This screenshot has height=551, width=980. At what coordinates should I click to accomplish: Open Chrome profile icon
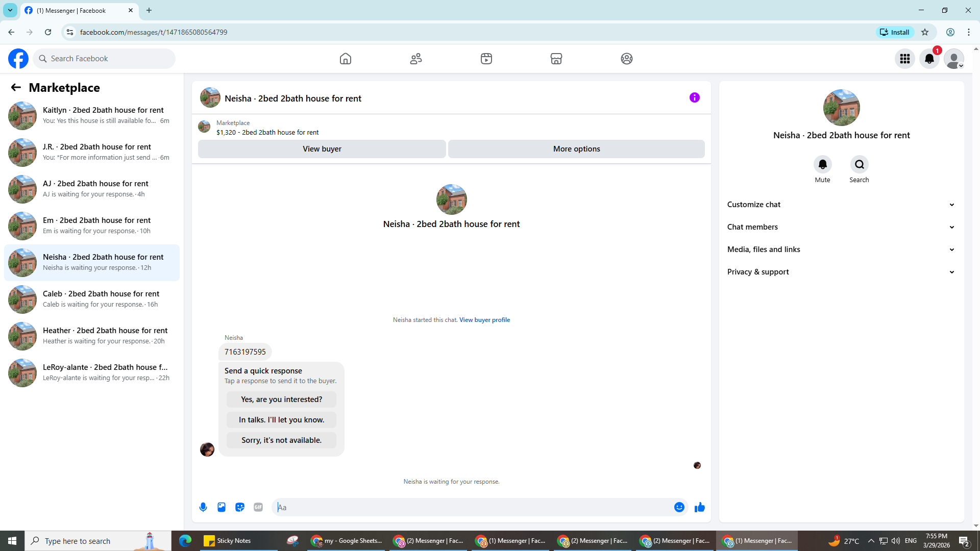coord(950,32)
